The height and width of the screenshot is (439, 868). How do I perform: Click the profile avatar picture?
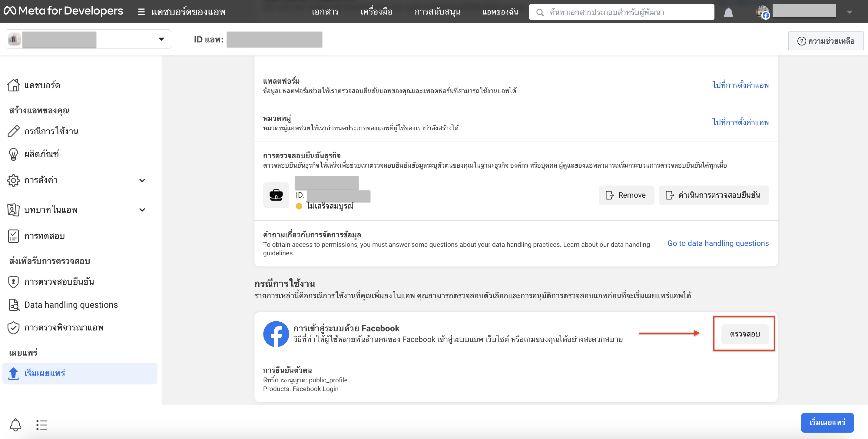pyautogui.click(x=763, y=12)
